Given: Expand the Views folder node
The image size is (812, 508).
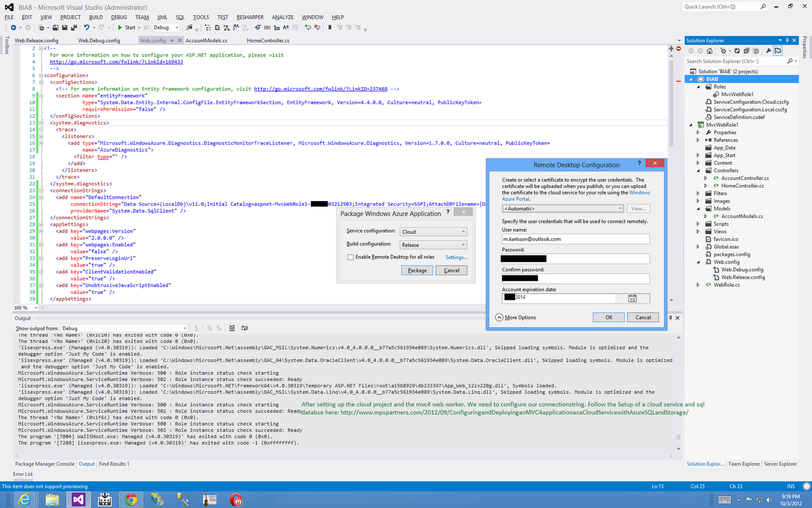Looking at the screenshot, I should click(698, 232).
